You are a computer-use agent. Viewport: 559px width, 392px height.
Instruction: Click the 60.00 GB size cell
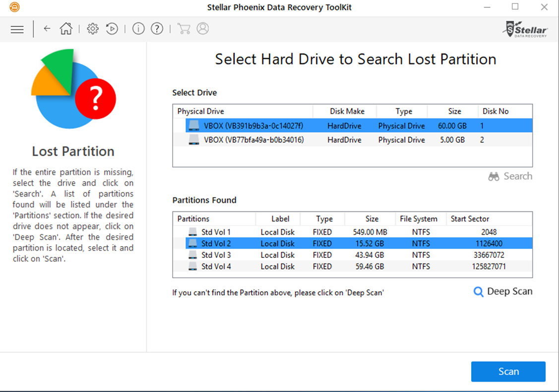pos(452,126)
